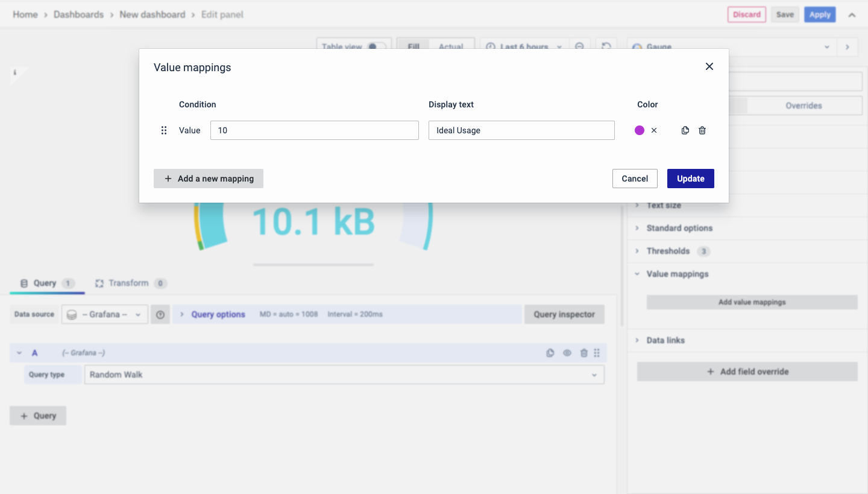The height and width of the screenshot is (494, 868).
Task: Grab the mapping row drag handle
Action: (x=163, y=130)
